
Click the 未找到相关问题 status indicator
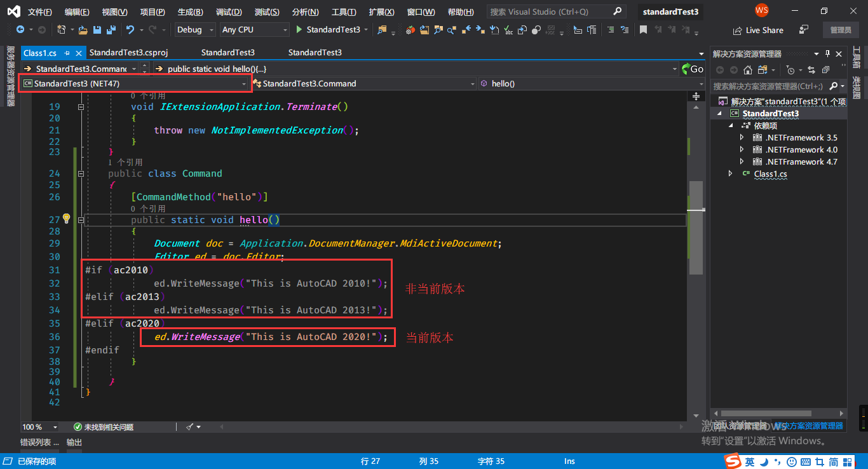click(104, 427)
